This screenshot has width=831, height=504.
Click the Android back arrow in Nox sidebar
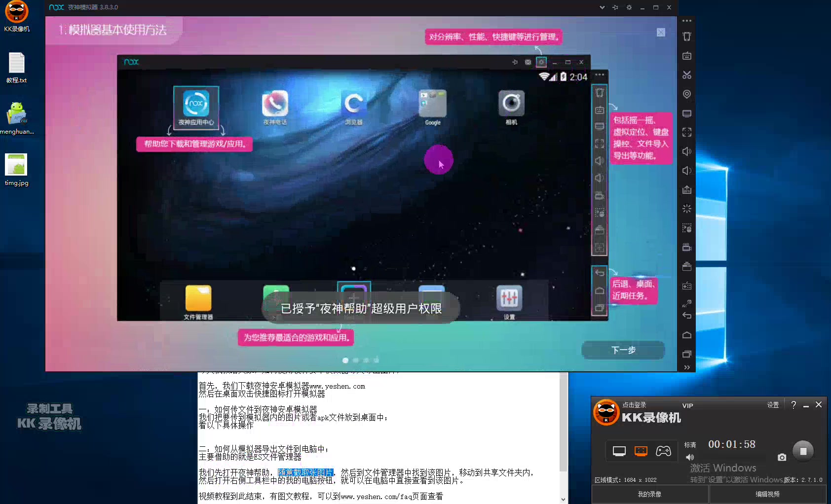pos(686,316)
